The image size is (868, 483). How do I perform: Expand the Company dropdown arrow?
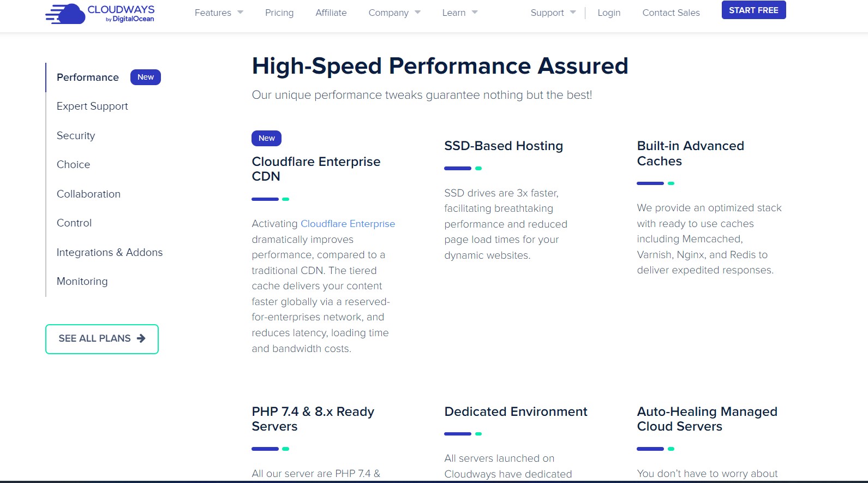click(x=417, y=12)
